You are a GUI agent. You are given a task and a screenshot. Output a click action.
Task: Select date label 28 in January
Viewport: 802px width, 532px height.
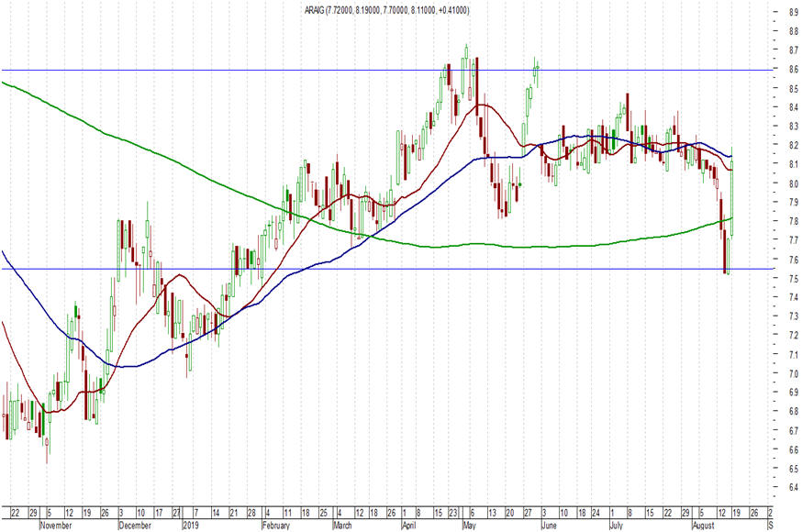tap(251, 513)
